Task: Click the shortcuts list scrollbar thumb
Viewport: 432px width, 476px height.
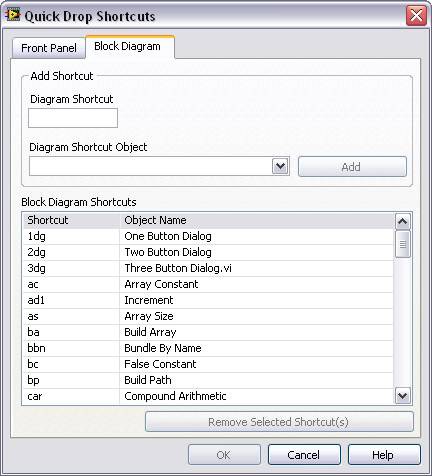Action: [403, 244]
